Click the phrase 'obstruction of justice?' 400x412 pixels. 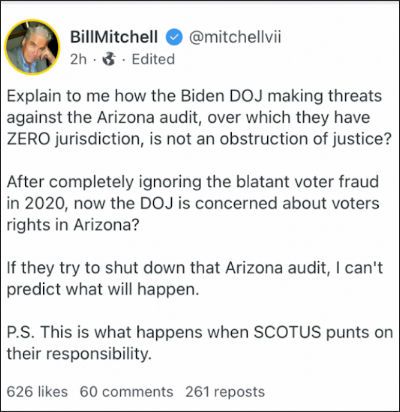[305, 139]
